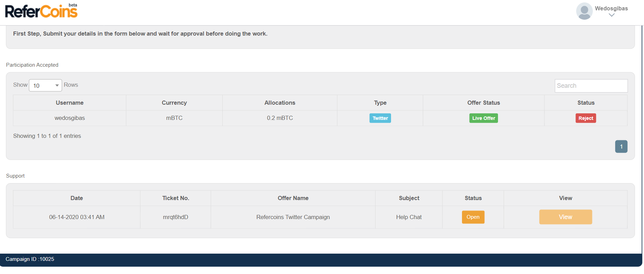Click the Participation Accepted heading
The width and height of the screenshot is (644, 274).
(x=32, y=65)
